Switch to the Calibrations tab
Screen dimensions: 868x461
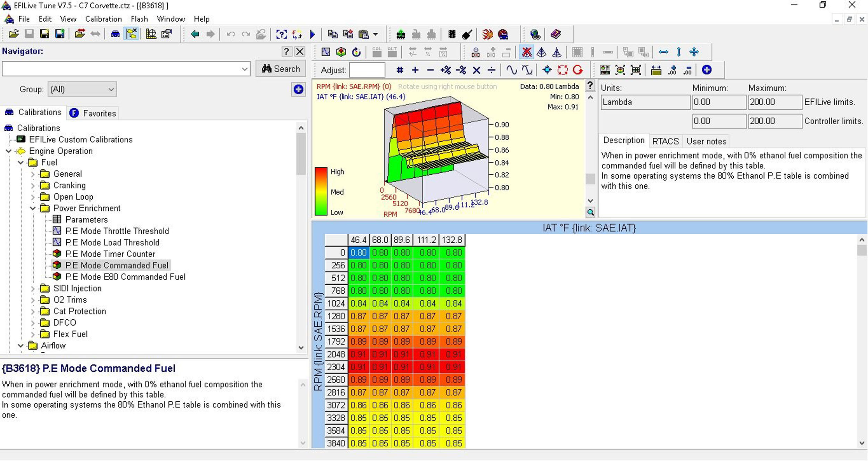pyautogui.click(x=33, y=112)
